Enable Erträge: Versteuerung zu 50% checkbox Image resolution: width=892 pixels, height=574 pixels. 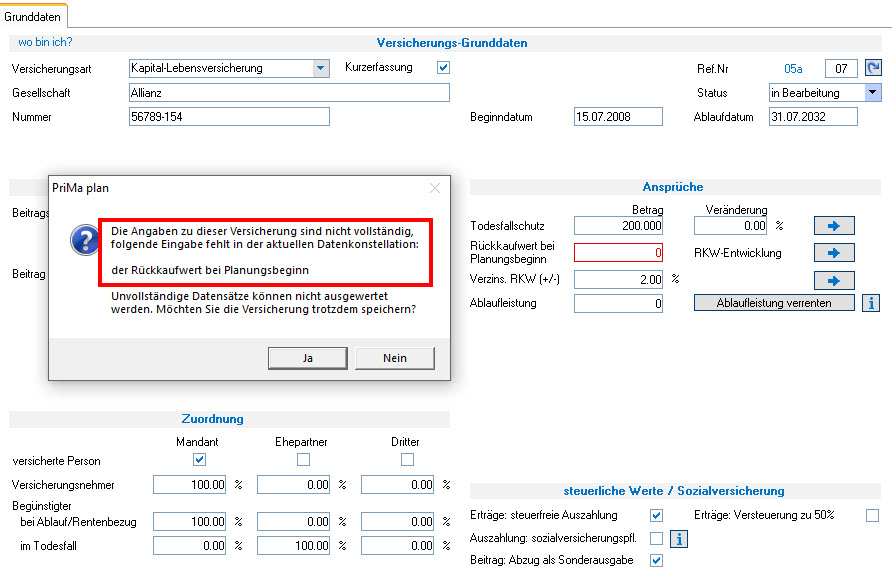(x=872, y=515)
